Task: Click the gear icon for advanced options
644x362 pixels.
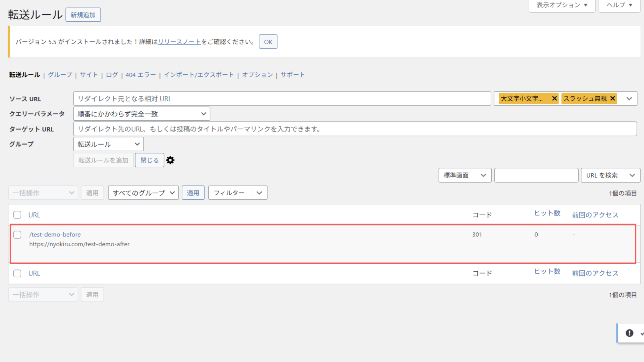Action: (170, 160)
